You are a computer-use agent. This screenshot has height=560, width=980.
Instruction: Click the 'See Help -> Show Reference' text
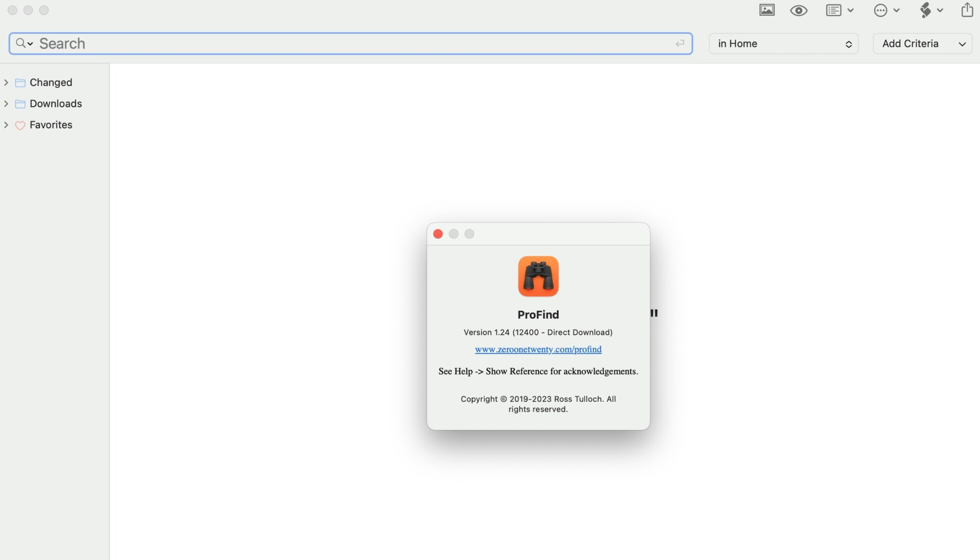(x=538, y=371)
